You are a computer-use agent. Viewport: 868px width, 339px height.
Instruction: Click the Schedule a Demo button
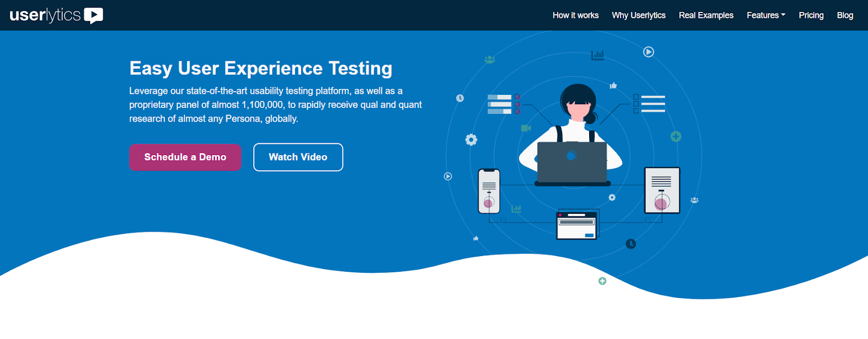point(185,157)
